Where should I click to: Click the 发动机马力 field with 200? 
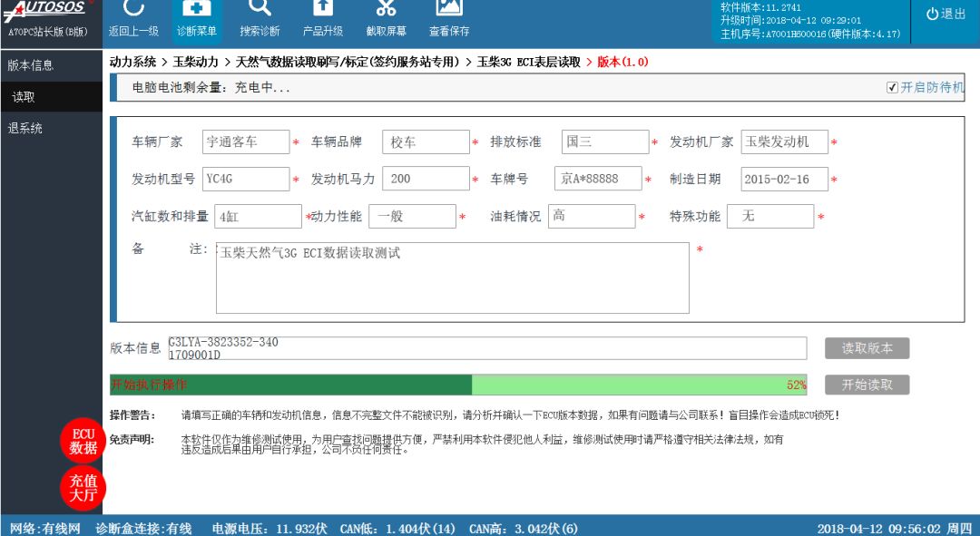pos(426,179)
